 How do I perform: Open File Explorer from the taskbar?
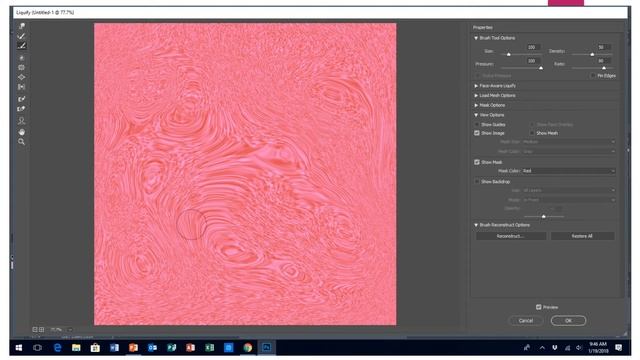[x=76, y=348]
